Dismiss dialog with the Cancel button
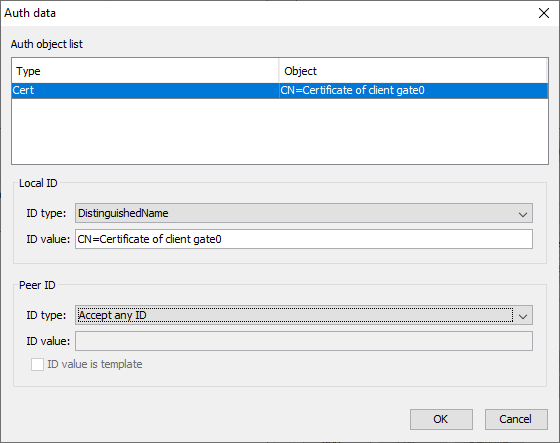The height and width of the screenshot is (443, 560). (516, 419)
